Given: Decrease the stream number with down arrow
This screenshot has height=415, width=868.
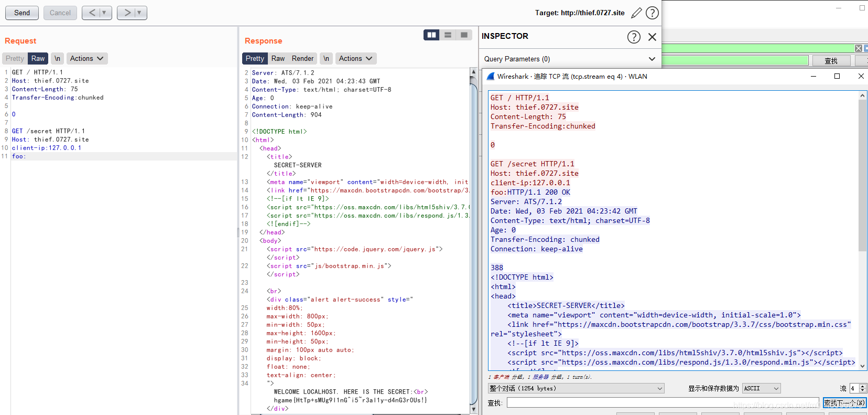Looking at the screenshot, I should [863, 391].
